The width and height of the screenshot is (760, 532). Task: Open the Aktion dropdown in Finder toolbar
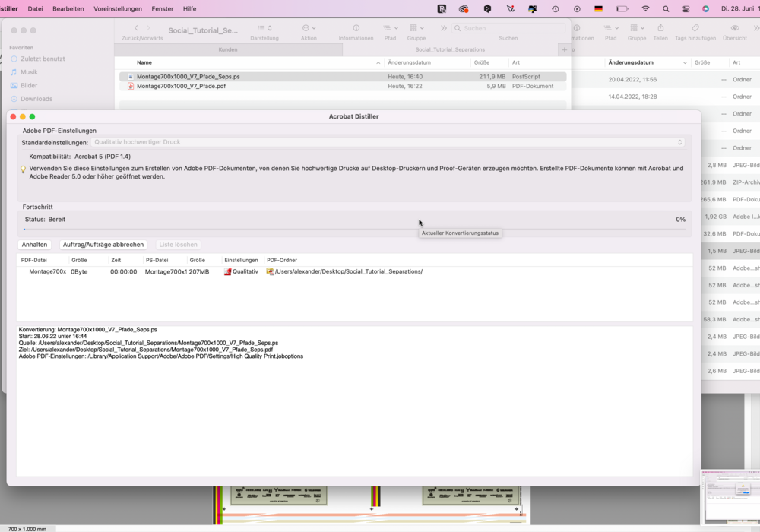(309, 28)
